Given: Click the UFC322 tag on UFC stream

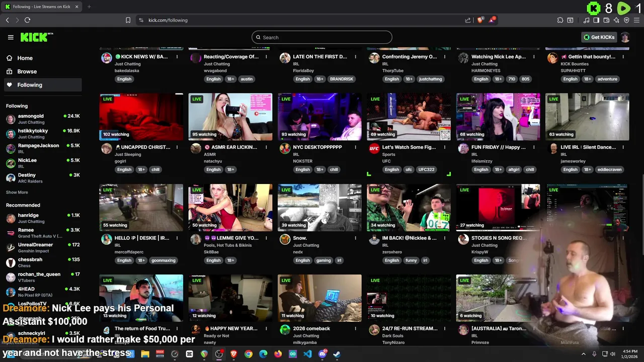Looking at the screenshot, I should 426,169.
